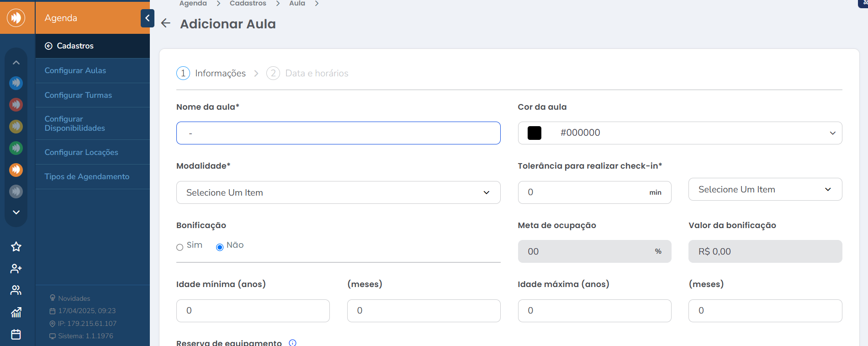Select the Sim radio for Bonificação
The image size is (868, 346).
180,247
